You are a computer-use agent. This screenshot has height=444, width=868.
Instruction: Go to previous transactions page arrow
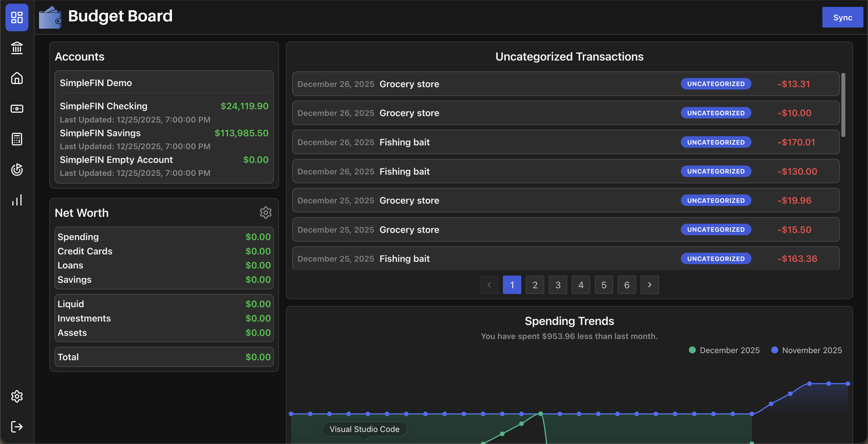coord(489,285)
